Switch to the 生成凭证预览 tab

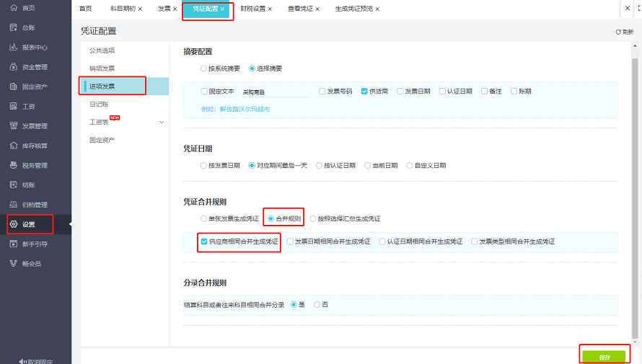(354, 9)
